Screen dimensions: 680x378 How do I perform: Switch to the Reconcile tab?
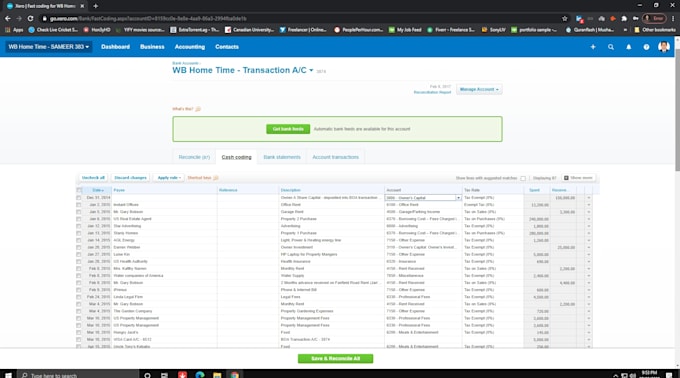tap(194, 157)
